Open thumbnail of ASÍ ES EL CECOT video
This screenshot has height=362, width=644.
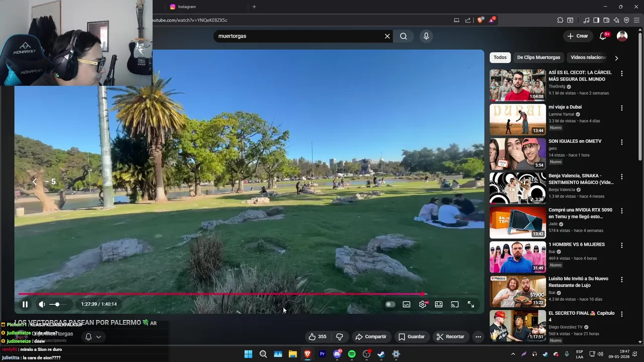click(518, 85)
